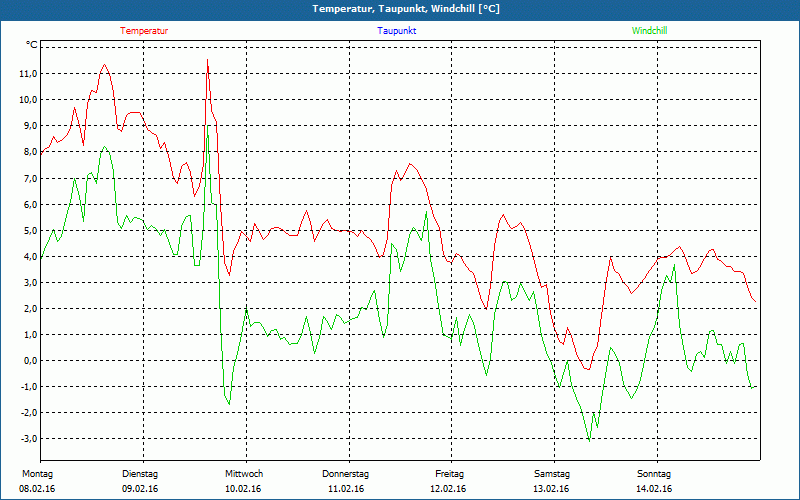The image size is (800, 500).
Task: Click the °C unit label on the axis
Action: tap(32, 45)
